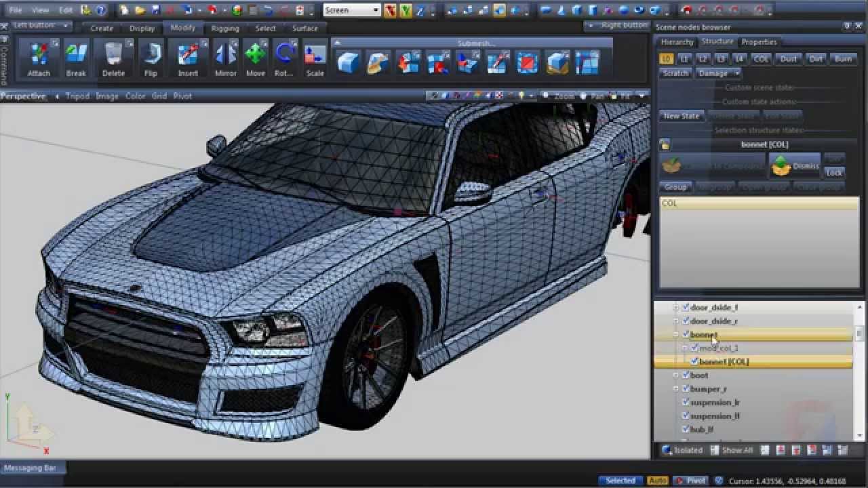Select the Attach tool

click(x=39, y=59)
